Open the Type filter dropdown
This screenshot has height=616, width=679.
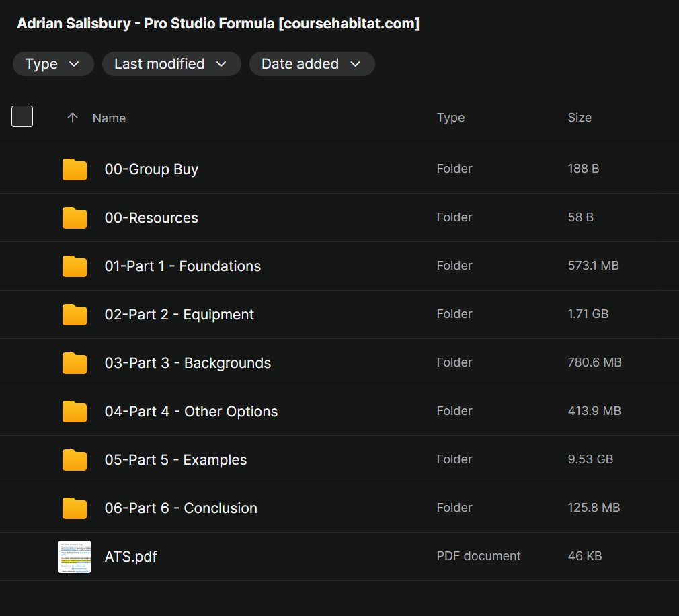[52, 64]
